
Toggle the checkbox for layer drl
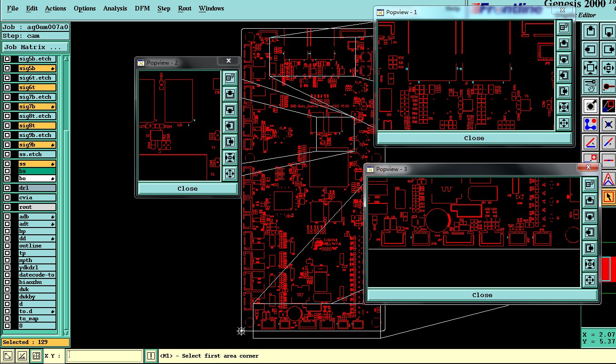coord(7,188)
